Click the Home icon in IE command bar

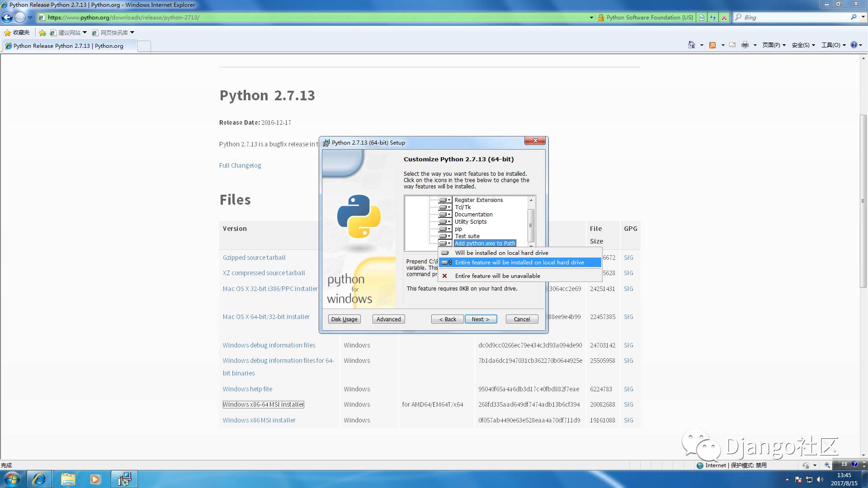(x=691, y=45)
